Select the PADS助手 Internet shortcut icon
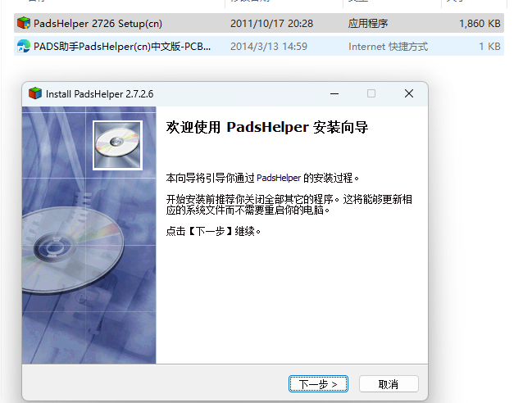The width and height of the screenshot is (532, 403). coord(24,46)
